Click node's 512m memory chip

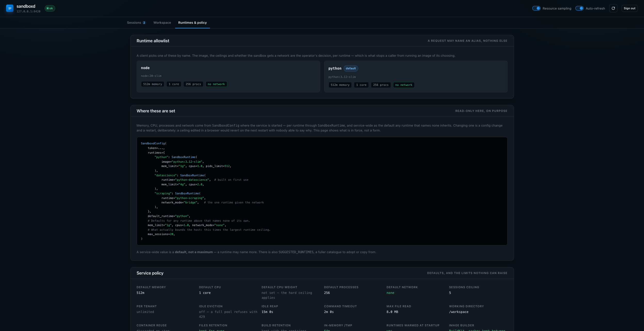tap(153, 84)
